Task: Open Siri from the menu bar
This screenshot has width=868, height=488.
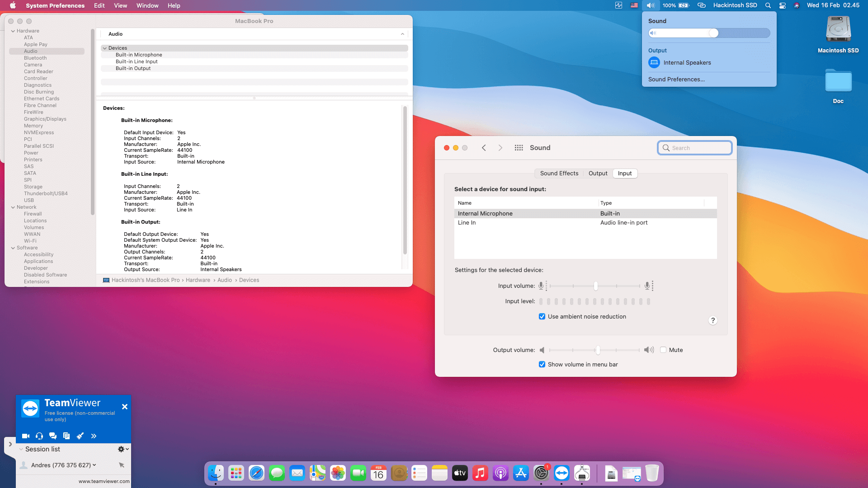Action: 797,5
